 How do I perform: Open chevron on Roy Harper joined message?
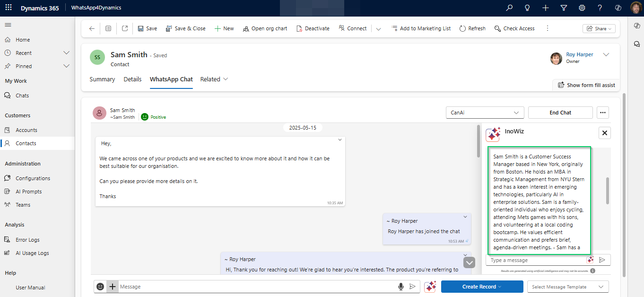[465, 217]
